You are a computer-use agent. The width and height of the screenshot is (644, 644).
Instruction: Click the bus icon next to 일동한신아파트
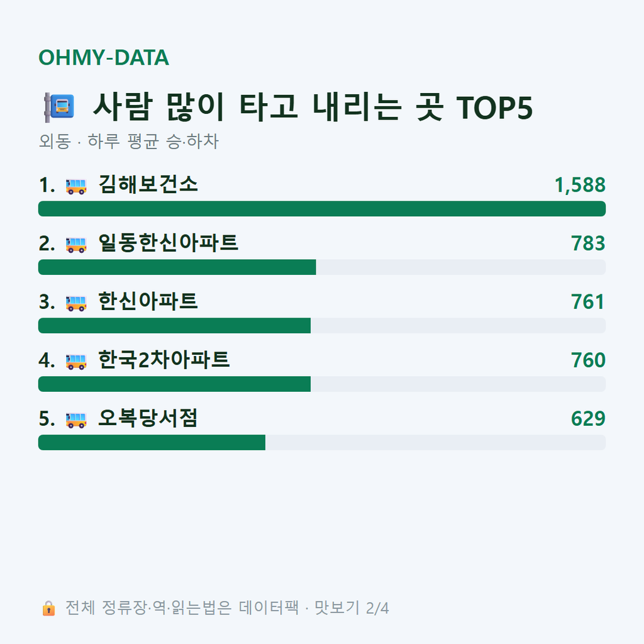(76, 245)
